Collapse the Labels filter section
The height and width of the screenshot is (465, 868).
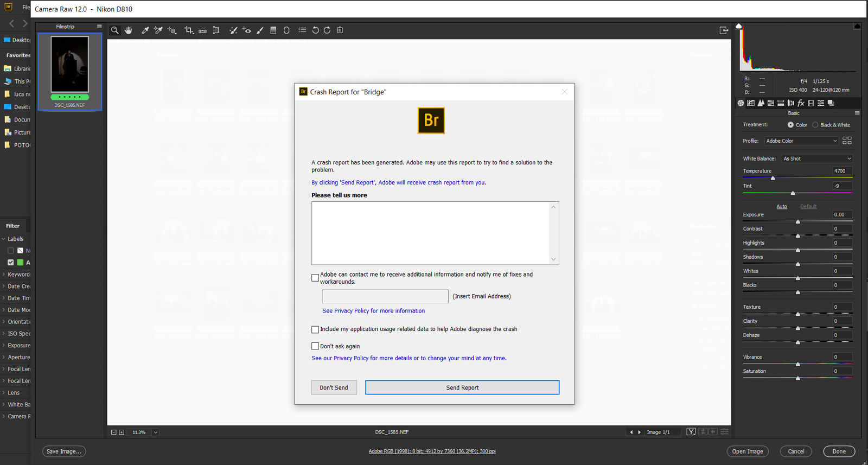3,239
